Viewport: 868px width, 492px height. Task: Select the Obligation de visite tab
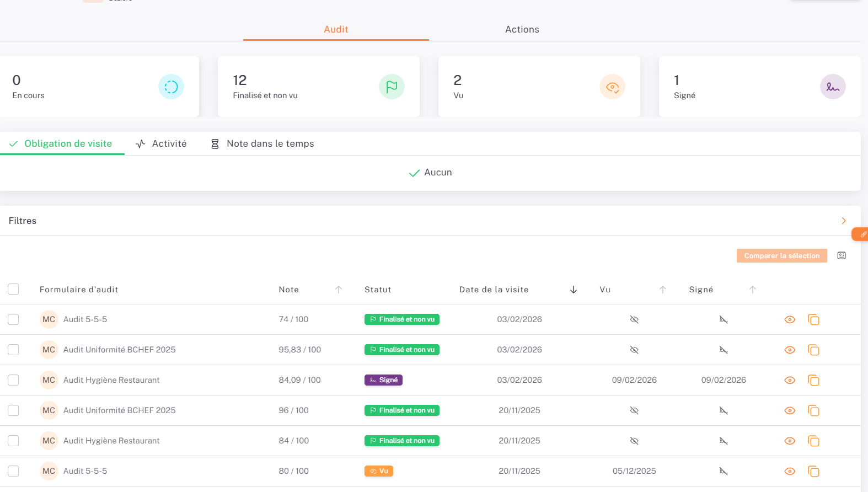(62, 143)
